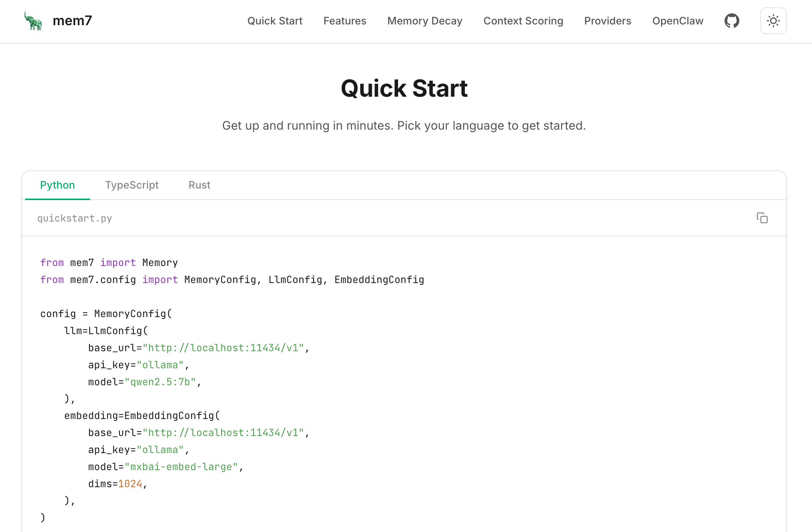
Task: Click the "qwen2.5:7b" model string
Action: [160, 382]
